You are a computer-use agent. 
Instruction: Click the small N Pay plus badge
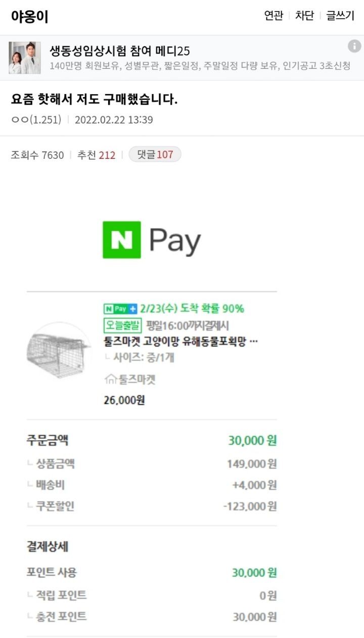click(x=120, y=309)
